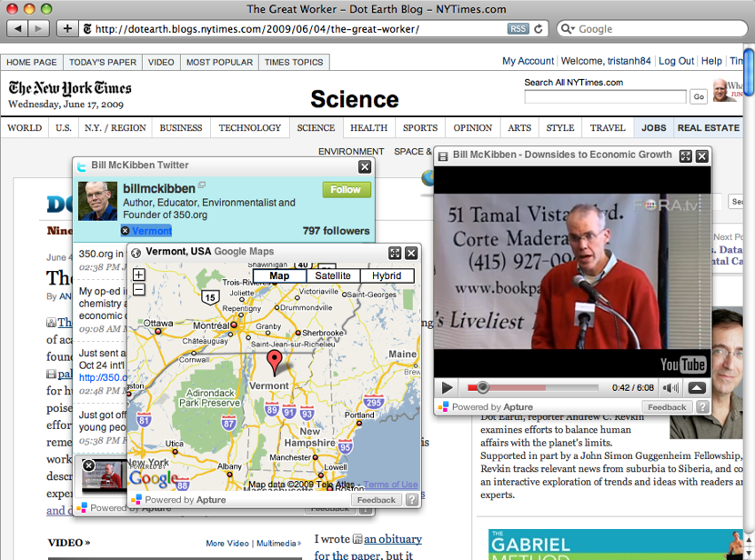Open help question mark in map popup

[x=412, y=500]
